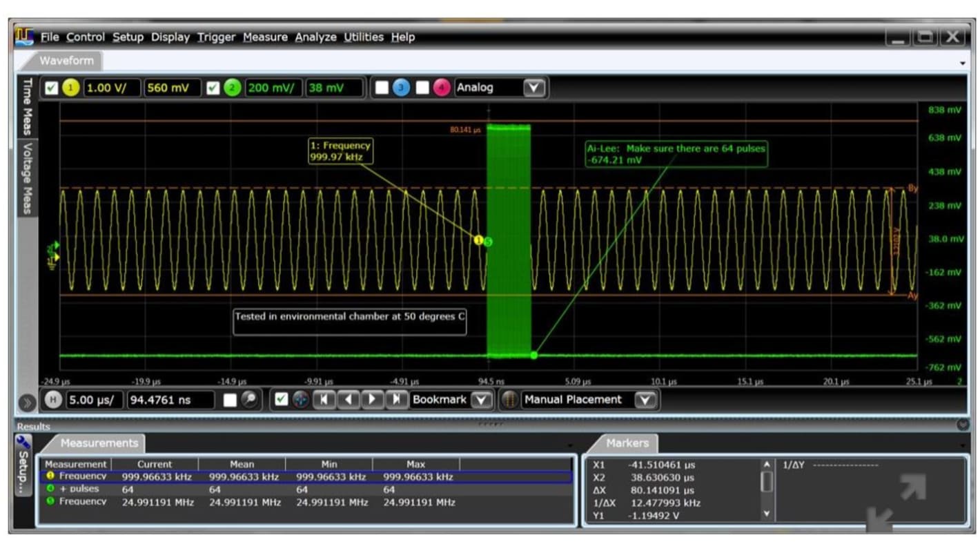Click the pink channel 4 button

click(x=442, y=88)
